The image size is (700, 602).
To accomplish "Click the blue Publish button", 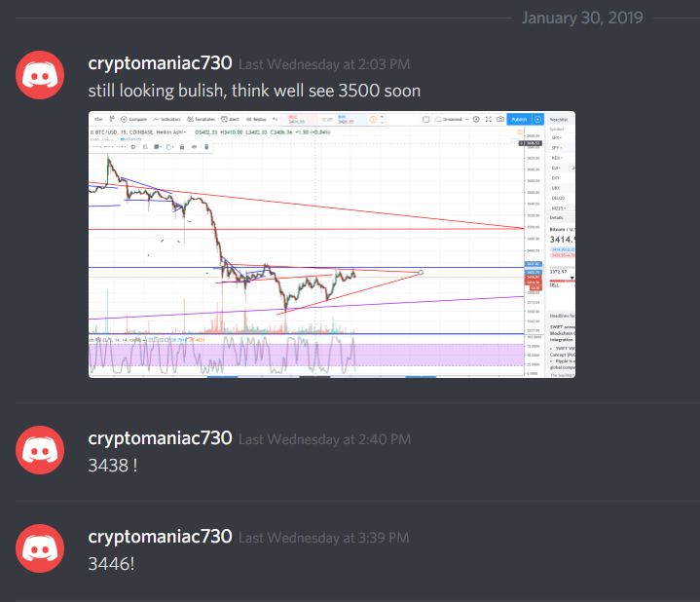I will point(519,119).
